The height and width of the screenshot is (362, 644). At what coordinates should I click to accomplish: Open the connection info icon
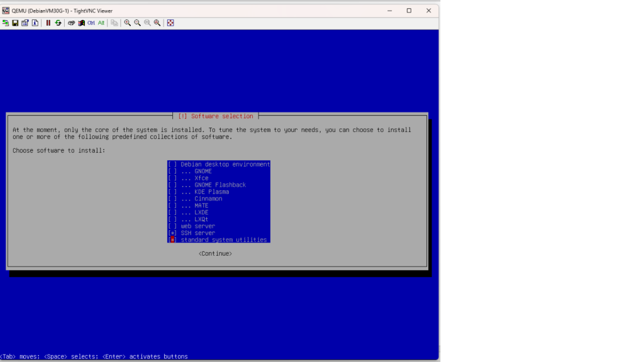tap(35, 23)
